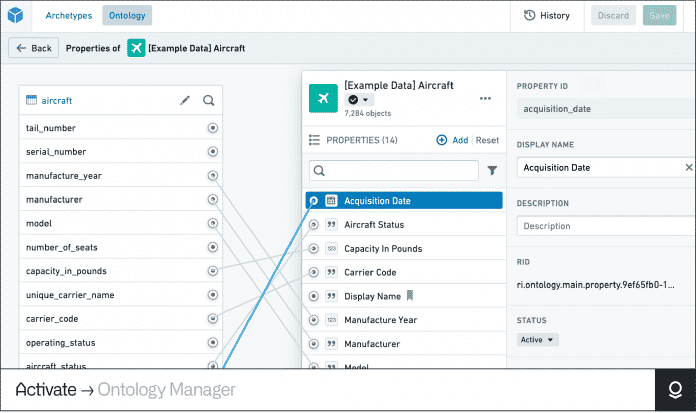This screenshot has height=413, width=696.
Task: Click the blue cube logo icon
Action: [16, 16]
